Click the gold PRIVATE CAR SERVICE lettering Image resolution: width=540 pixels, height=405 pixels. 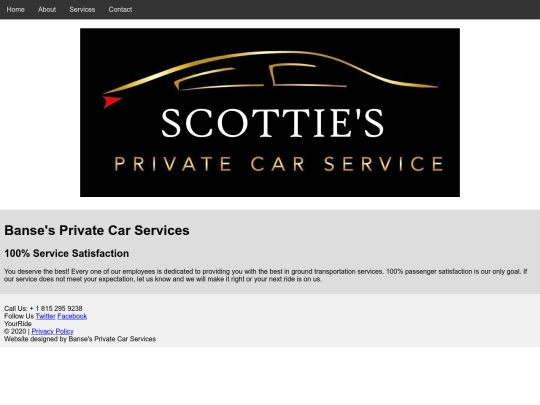[x=279, y=164]
